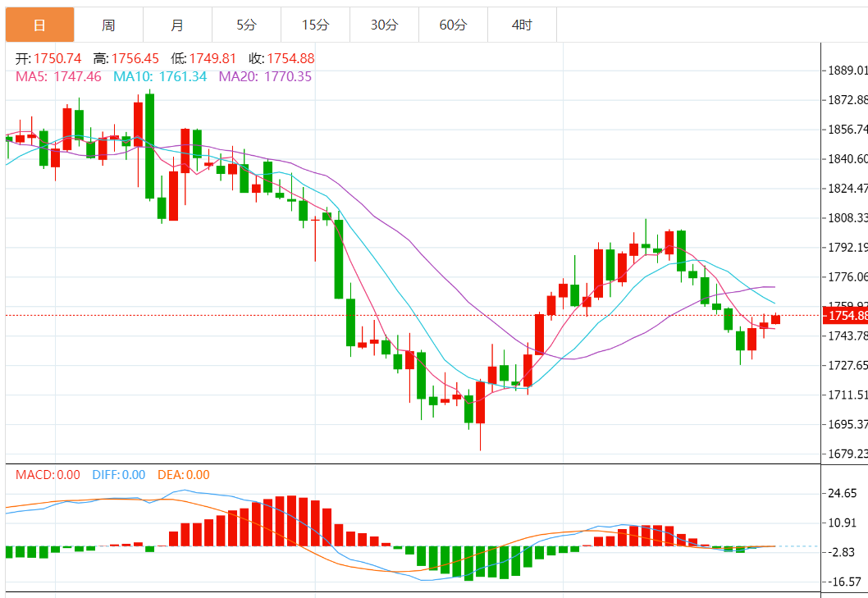
Task: Switch to the 周 weekly tab
Action: point(108,25)
